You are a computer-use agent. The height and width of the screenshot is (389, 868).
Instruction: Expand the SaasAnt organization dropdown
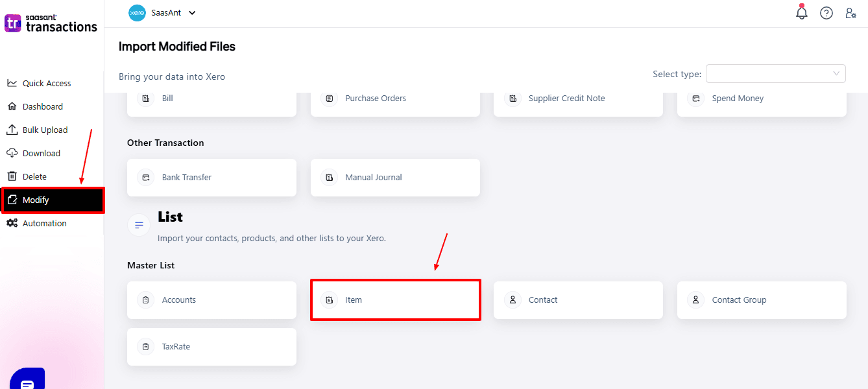(191, 13)
